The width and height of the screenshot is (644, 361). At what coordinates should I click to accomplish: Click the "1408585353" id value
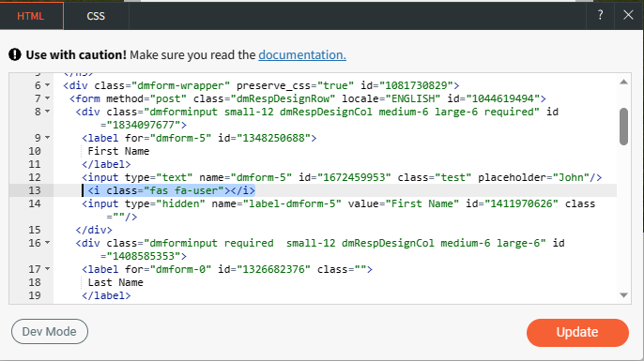144,256
